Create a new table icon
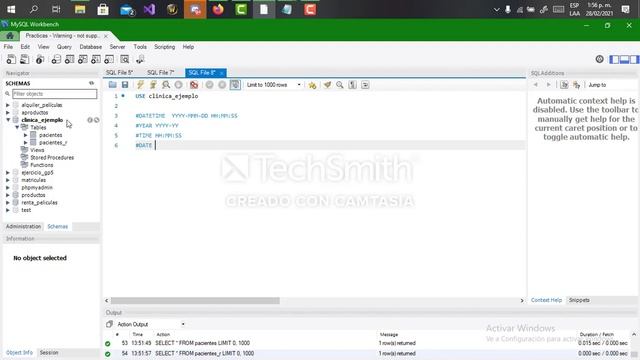The height and width of the screenshot is (360, 640). point(69,59)
